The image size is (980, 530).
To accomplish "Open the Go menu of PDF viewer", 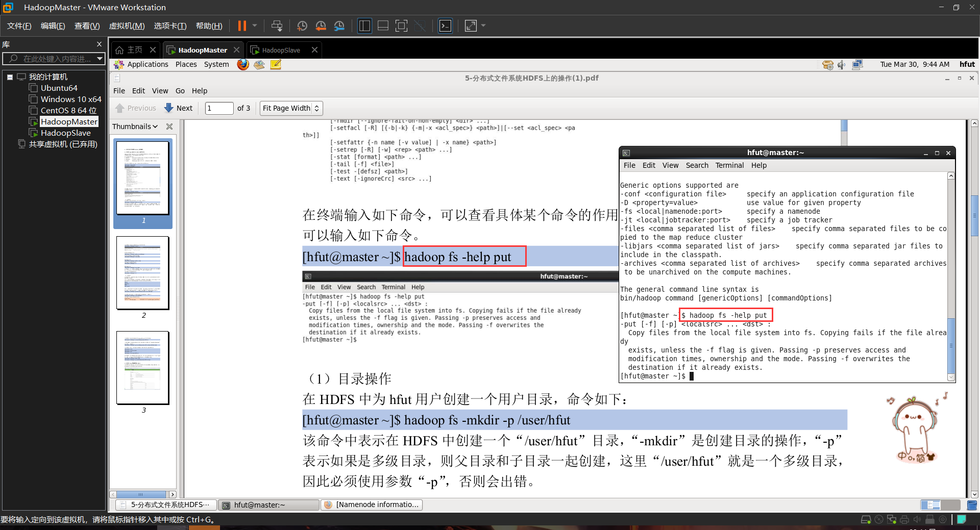I will pos(180,91).
